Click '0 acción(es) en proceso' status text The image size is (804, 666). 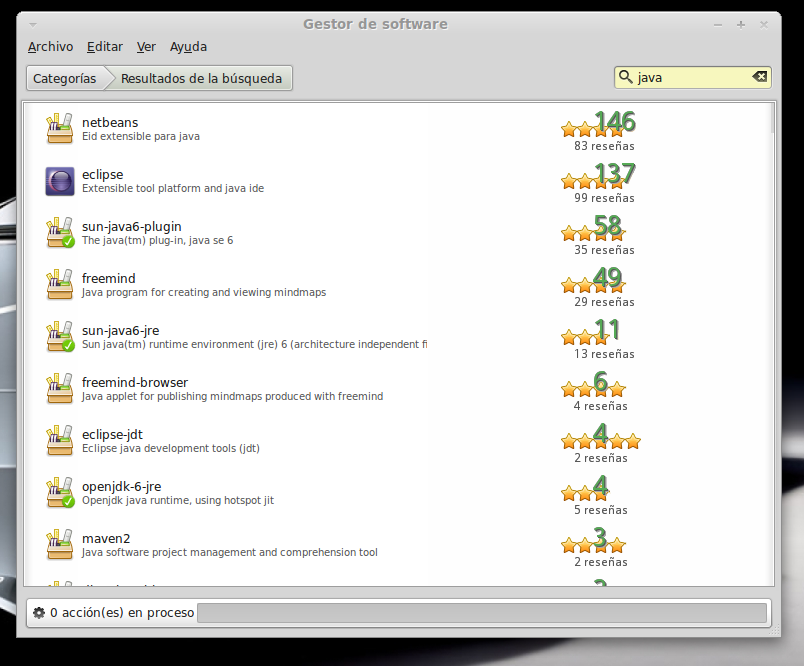pos(122,613)
